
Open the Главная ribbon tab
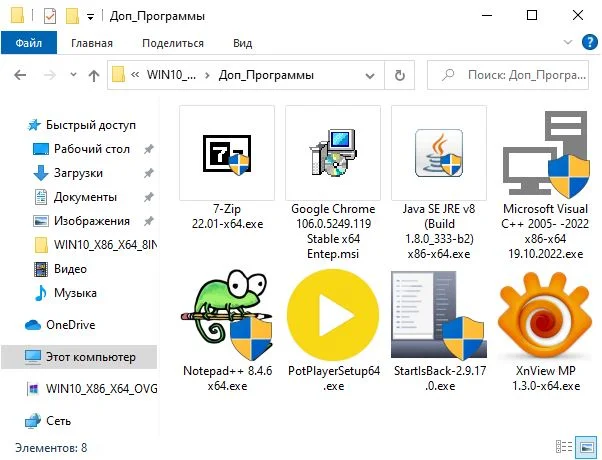point(92,43)
